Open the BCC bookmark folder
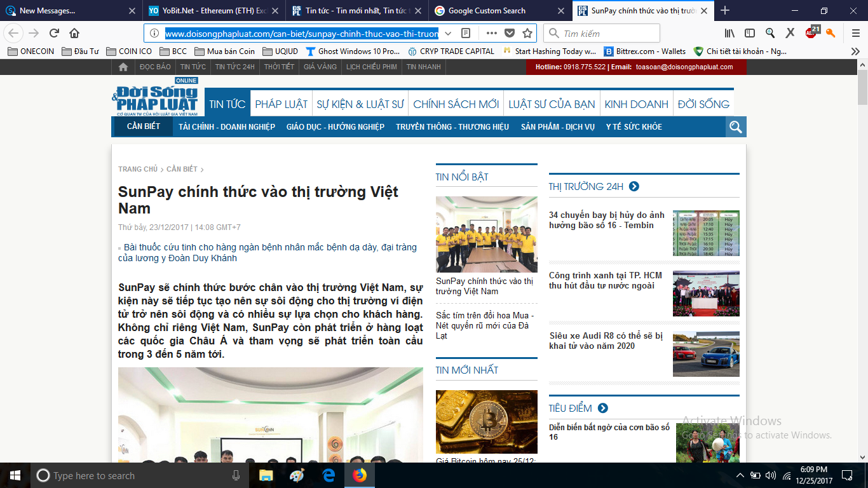The width and height of the screenshot is (868, 488). point(173,51)
